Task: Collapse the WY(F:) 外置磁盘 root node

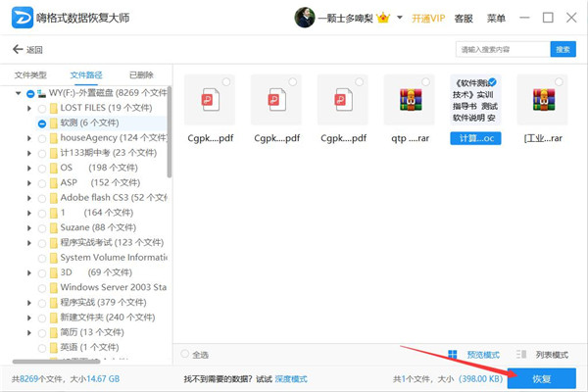Action: click(20, 93)
